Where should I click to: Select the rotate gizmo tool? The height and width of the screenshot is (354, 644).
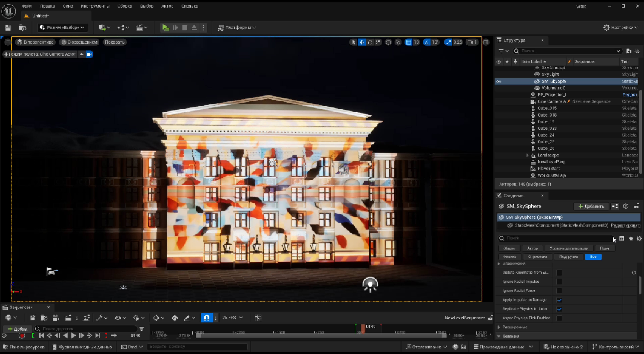click(370, 42)
